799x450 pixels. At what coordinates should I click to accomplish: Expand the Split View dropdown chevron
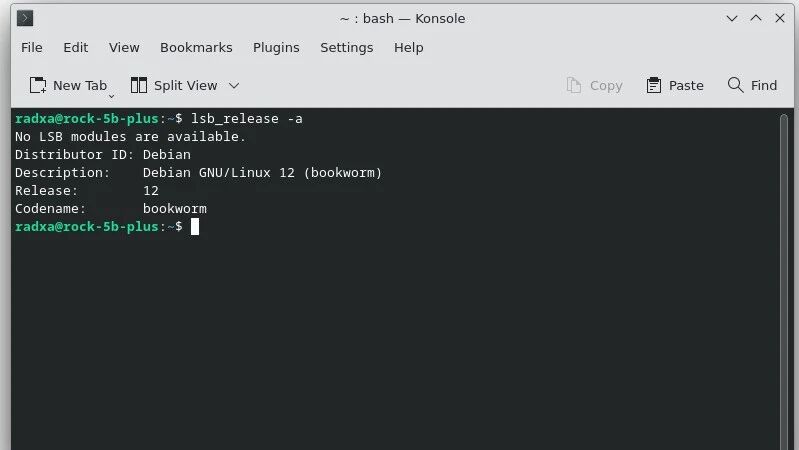point(234,86)
